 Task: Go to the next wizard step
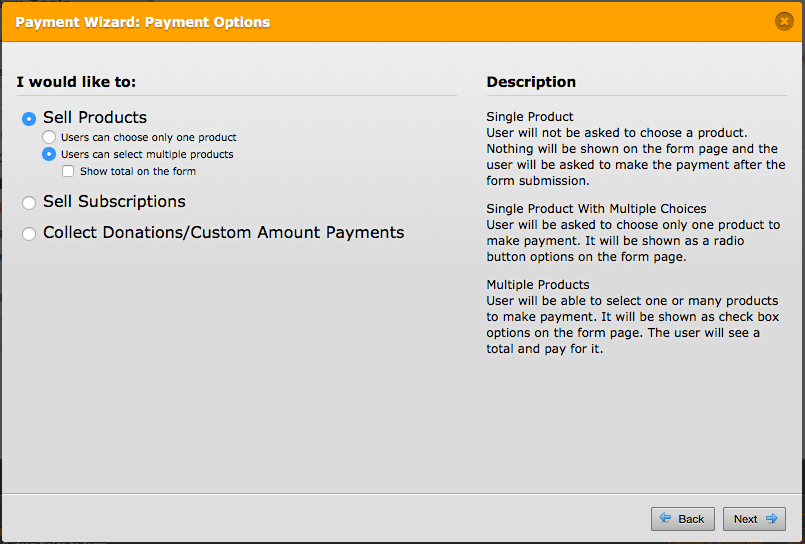754,519
